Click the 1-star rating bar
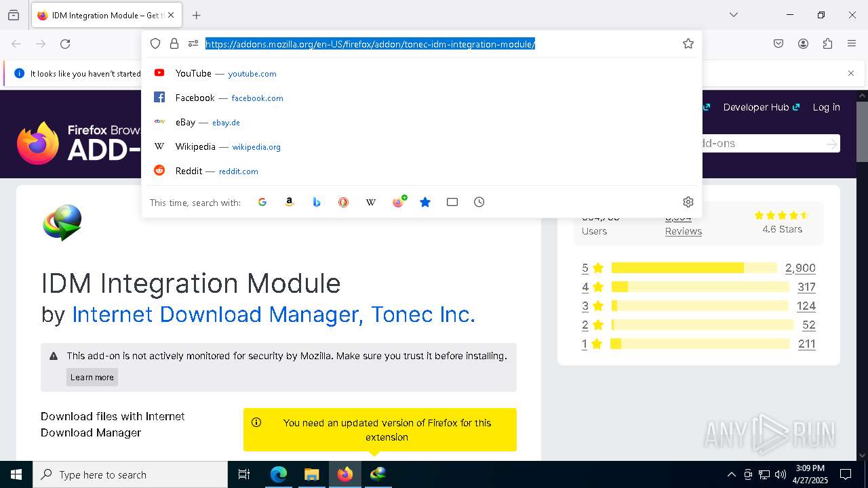868x488 pixels. tap(701, 344)
